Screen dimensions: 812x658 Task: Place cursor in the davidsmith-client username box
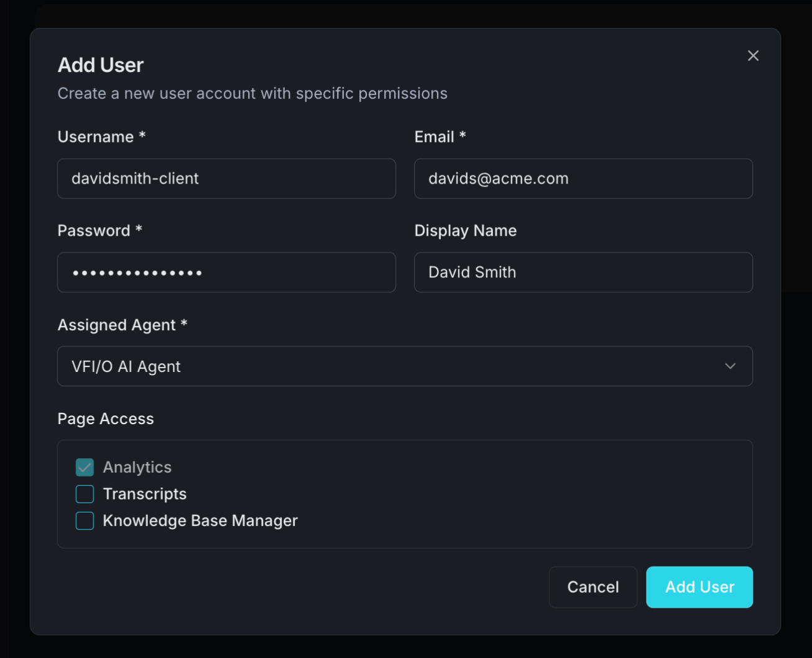tap(226, 178)
